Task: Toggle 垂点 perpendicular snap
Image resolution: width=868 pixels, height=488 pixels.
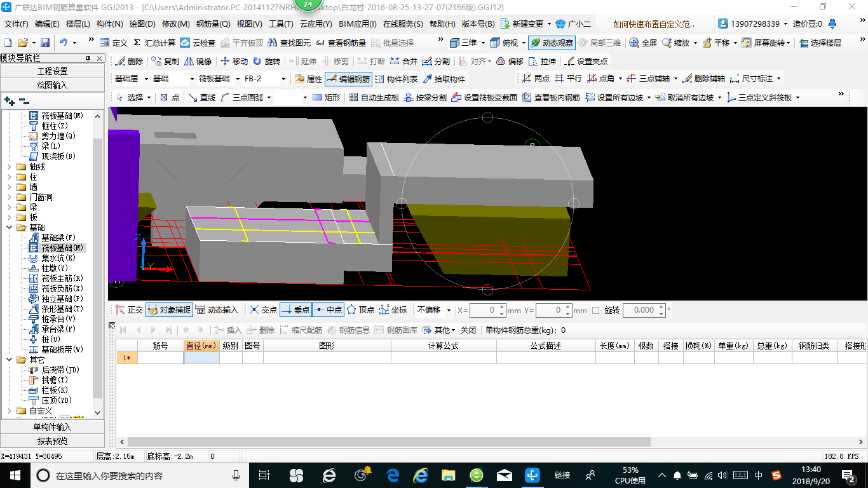Action: (295, 310)
